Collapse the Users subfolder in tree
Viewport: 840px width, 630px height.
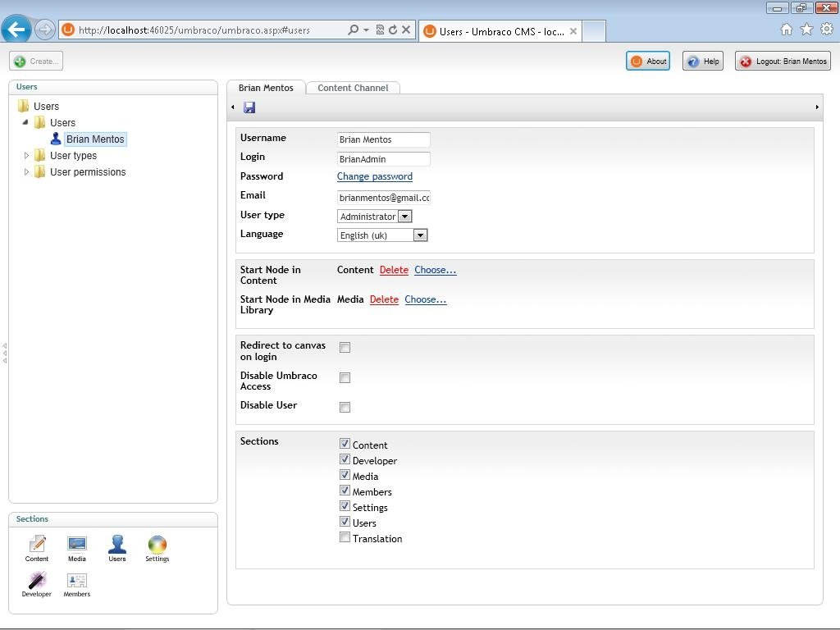point(25,122)
